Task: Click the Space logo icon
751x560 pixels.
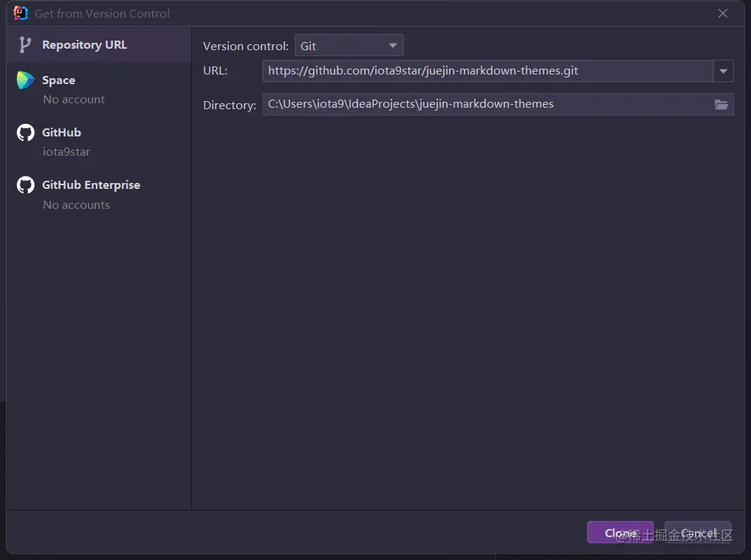Action: pos(25,80)
